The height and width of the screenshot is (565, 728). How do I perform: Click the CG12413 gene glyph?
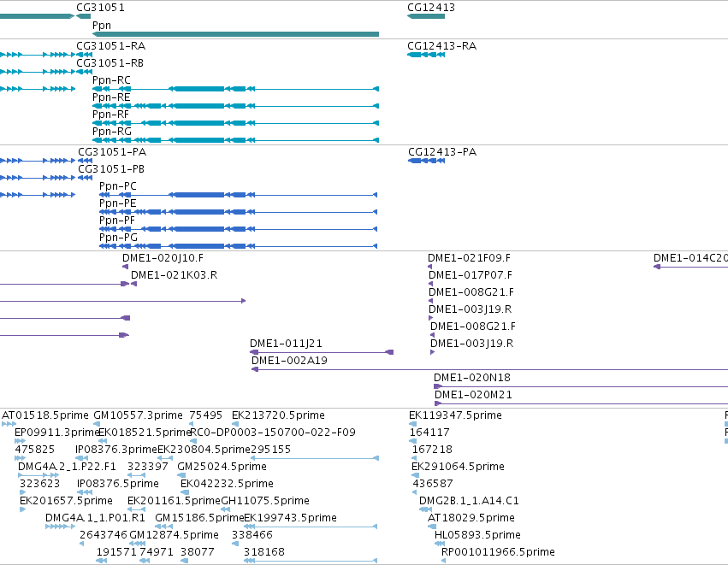[x=426, y=16]
